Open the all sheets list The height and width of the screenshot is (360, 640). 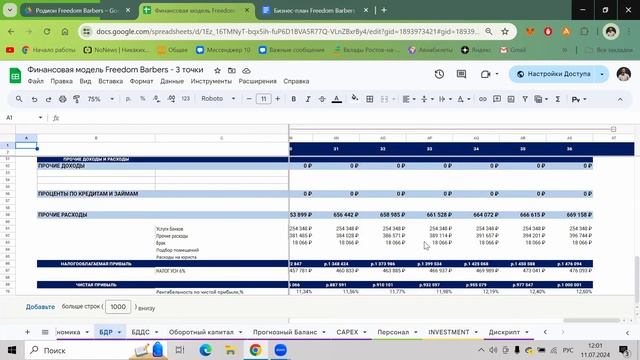[45, 332]
